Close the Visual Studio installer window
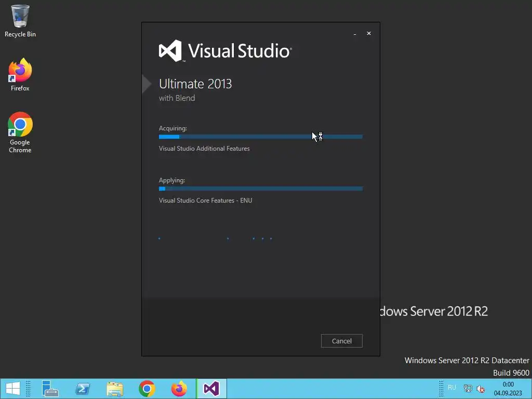Viewport: 532px width, 399px height. pos(369,33)
